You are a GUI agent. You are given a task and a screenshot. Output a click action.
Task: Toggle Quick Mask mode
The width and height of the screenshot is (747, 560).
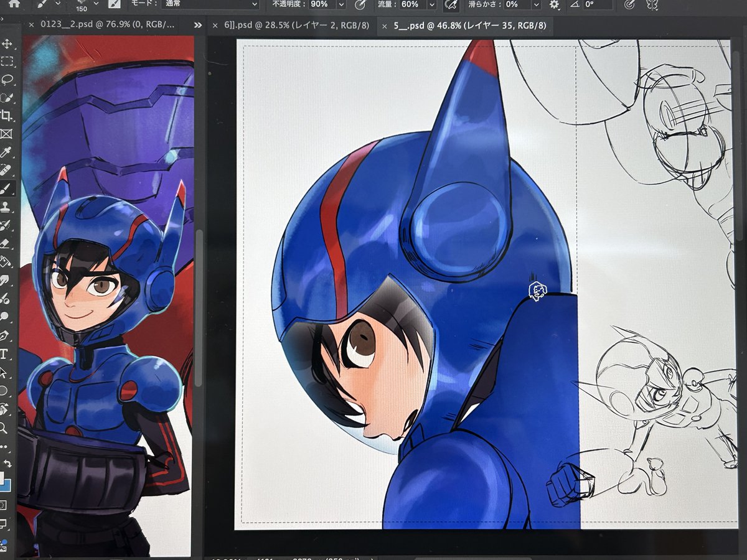point(3,505)
